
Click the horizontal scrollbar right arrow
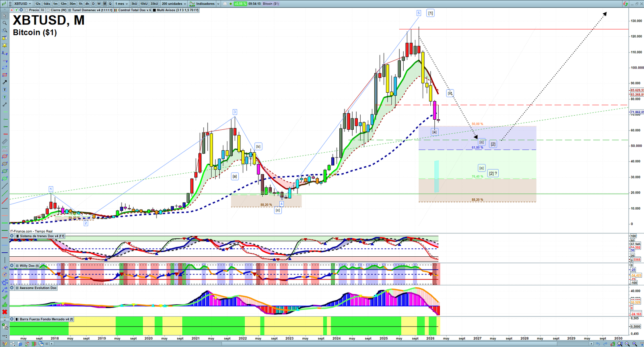pyautogui.click(x=591, y=344)
